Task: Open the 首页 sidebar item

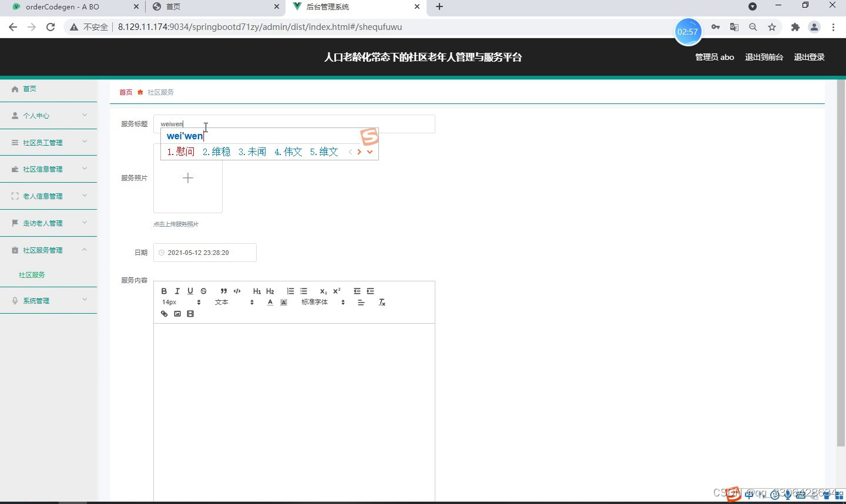Action: pos(49,89)
